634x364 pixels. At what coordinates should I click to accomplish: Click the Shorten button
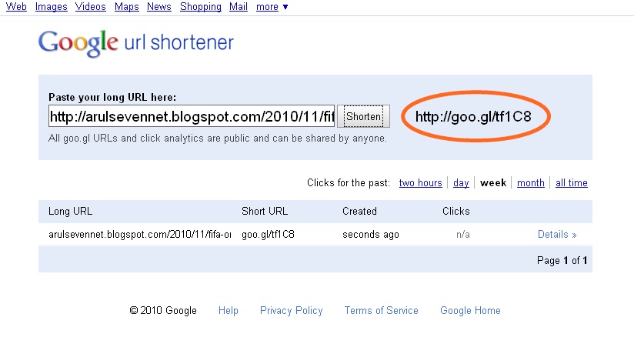pyautogui.click(x=363, y=116)
